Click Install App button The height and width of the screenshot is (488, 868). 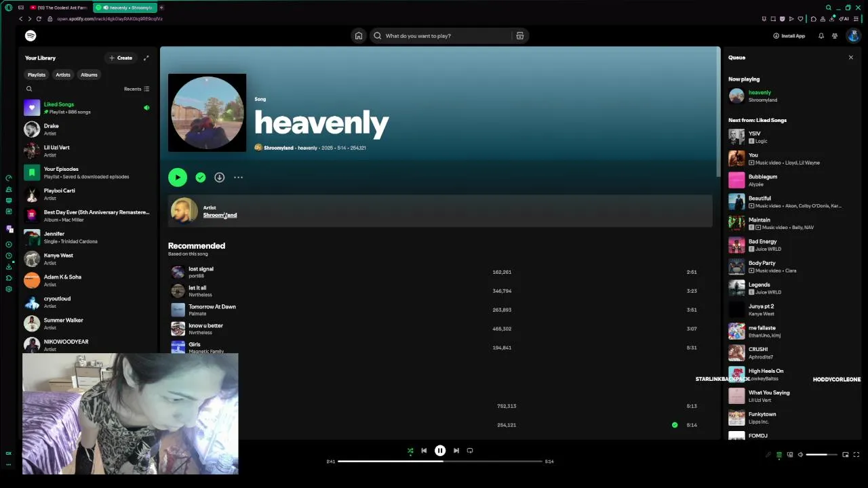coord(789,36)
